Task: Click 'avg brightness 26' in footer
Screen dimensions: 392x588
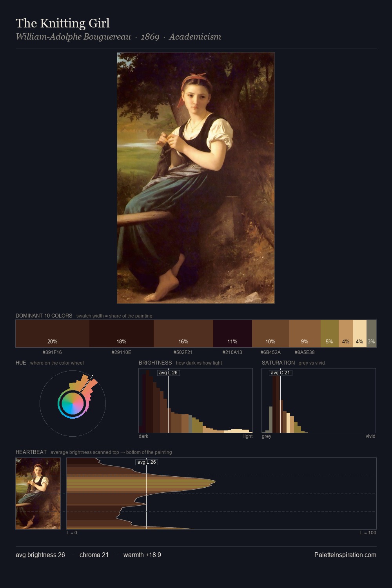Action: point(40,555)
